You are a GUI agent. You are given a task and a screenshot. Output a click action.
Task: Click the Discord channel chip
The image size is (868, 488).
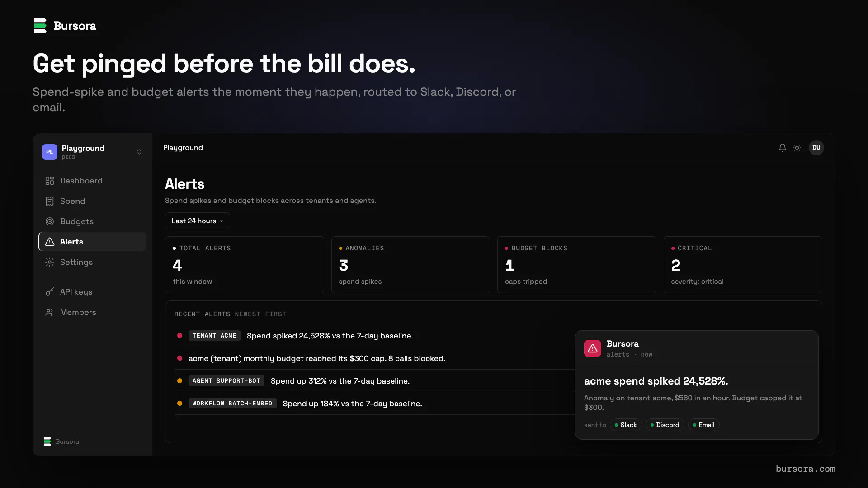pos(665,425)
